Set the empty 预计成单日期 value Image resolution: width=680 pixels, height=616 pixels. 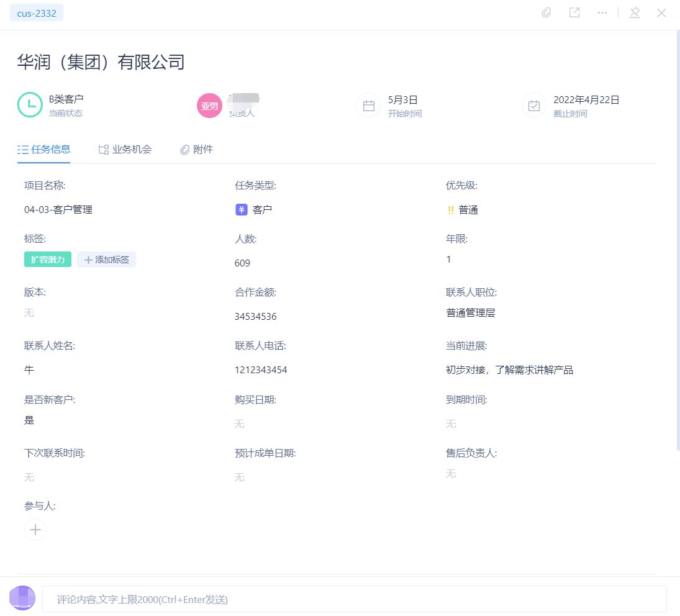[x=239, y=478]
